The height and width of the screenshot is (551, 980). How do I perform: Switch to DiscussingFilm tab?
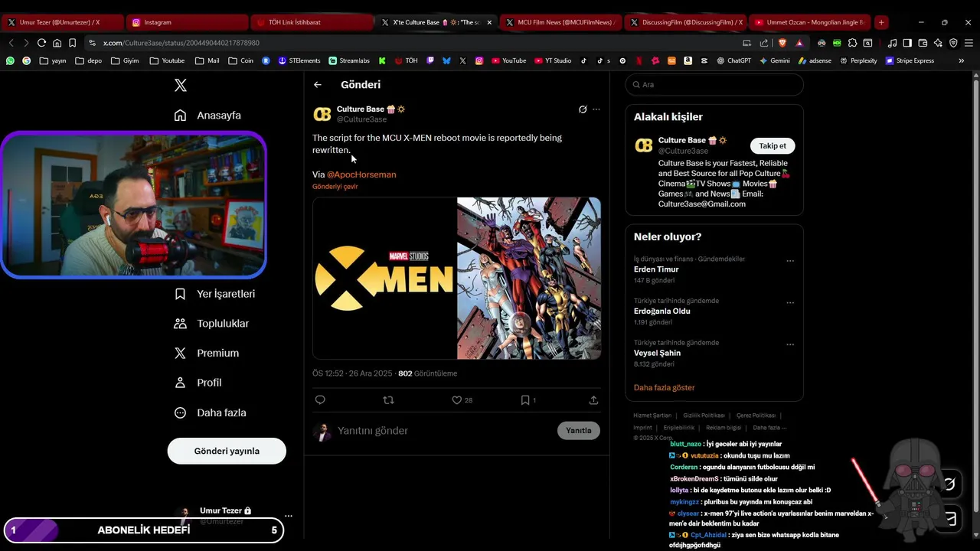click(685, 22)
